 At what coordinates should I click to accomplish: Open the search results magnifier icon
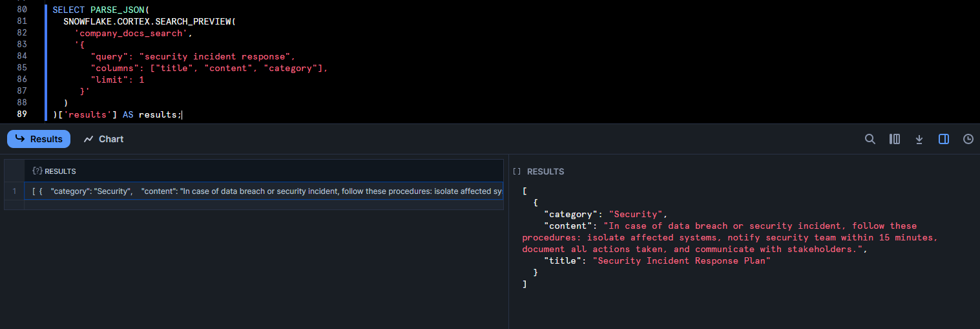(x=870, y=139)
